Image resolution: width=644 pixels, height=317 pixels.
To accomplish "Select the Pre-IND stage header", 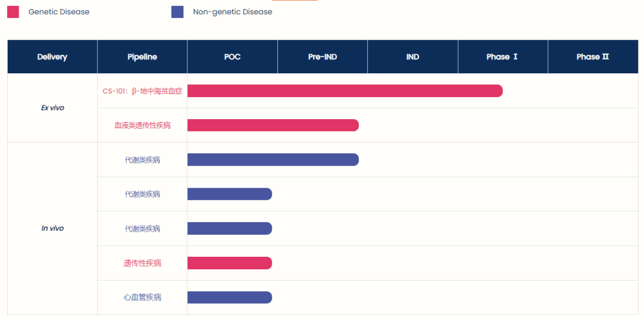I will (323, 57).
